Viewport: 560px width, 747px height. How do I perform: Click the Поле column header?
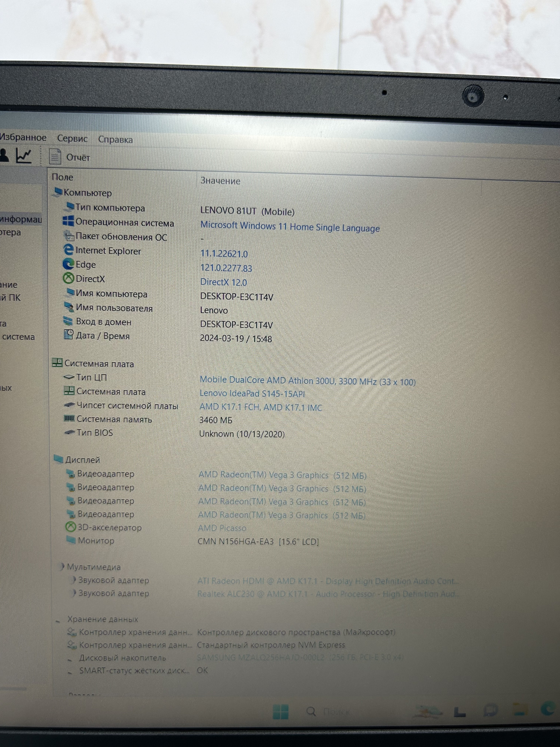click(62, 177)
